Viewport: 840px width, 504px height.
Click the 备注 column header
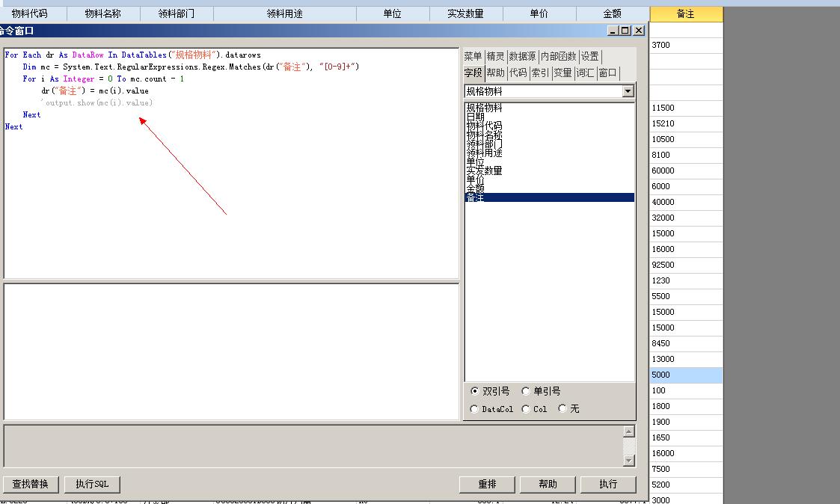[x=686, y=14]
